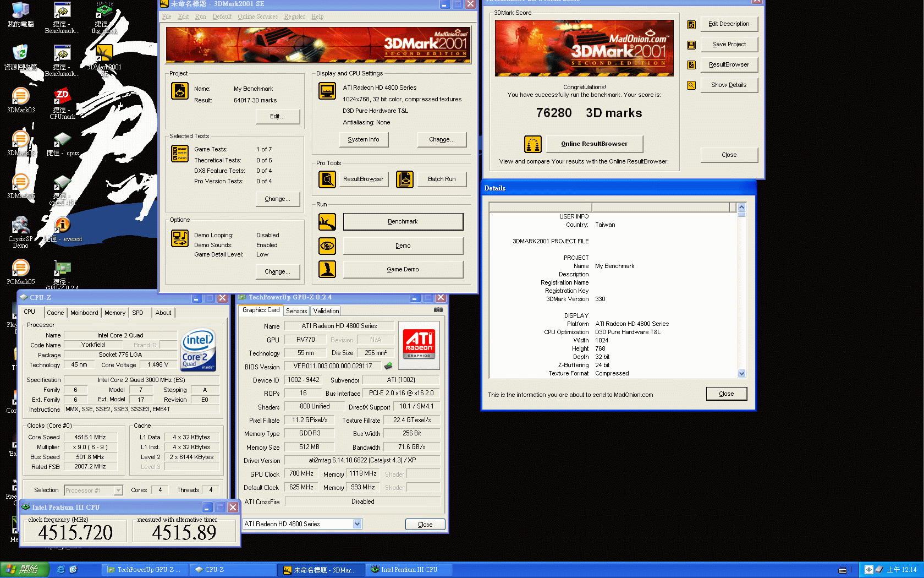Screen dimensions: 924x578
Task: Click the Project icon in 3DMark2001
Action: 180,91
